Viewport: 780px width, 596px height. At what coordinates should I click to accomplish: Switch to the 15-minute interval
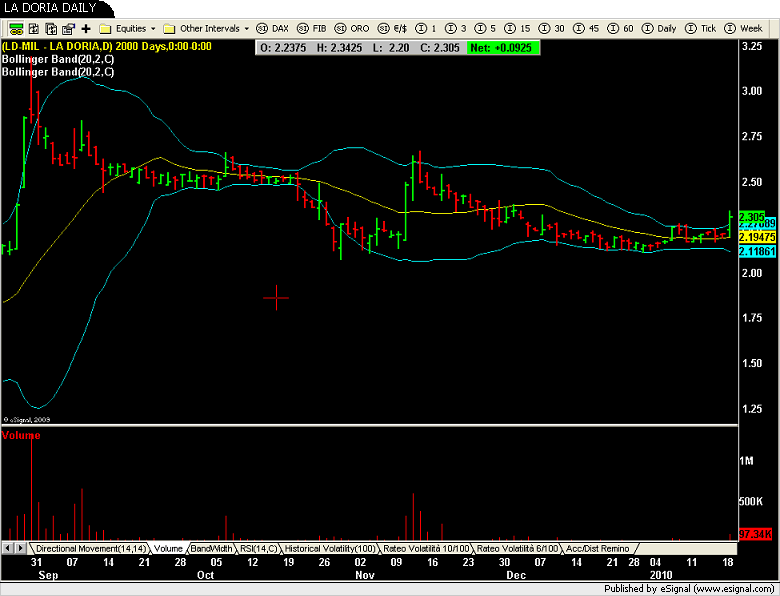pyautogui.click(x=518, y=29)
